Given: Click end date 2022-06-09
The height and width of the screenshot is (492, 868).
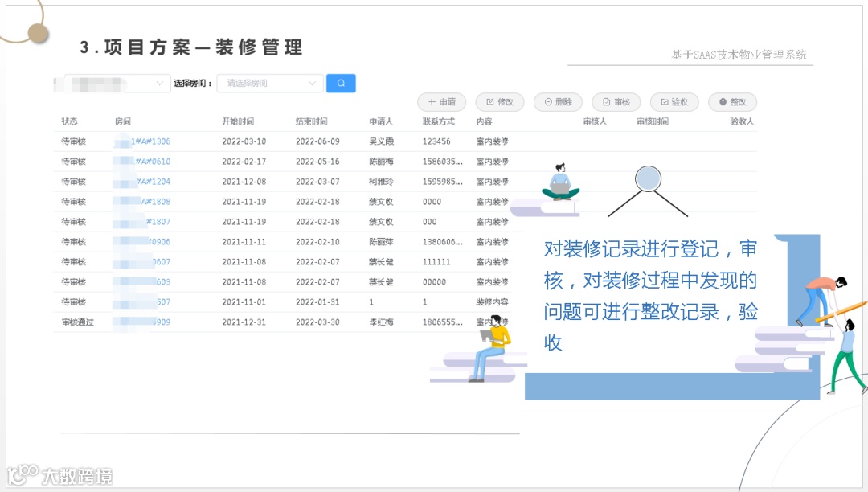Looking at the screenshot, I should pos(317,141).
